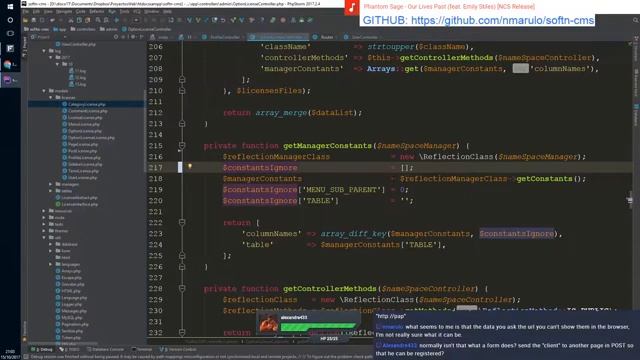640x360 pixels.
Task: Click the Help question-mark toolbar icon
Action: pos(262,20)
